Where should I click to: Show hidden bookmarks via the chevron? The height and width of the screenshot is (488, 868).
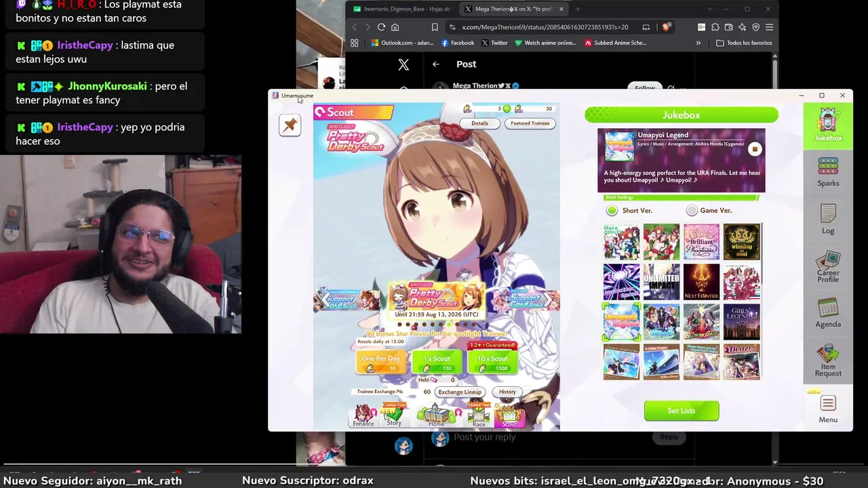click(x=698, y=43)
